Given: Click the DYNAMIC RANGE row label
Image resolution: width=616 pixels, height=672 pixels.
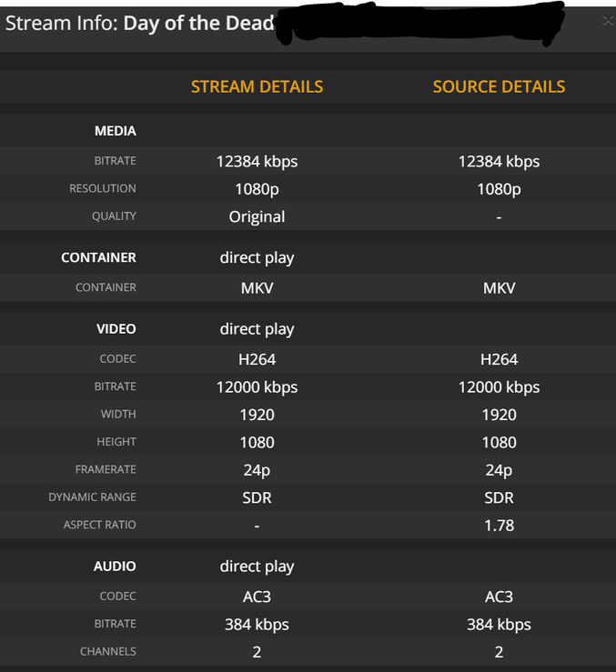Looking at the screenshot, I should tap(92, 497).
